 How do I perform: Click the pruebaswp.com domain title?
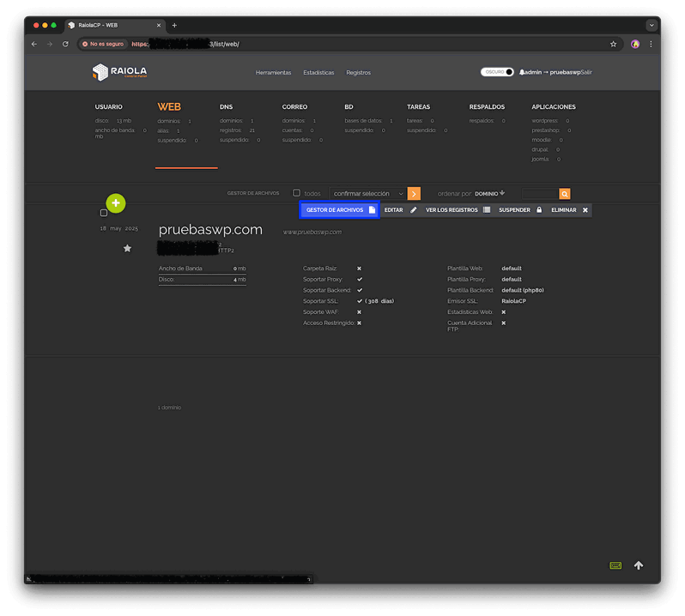[210, 229]
